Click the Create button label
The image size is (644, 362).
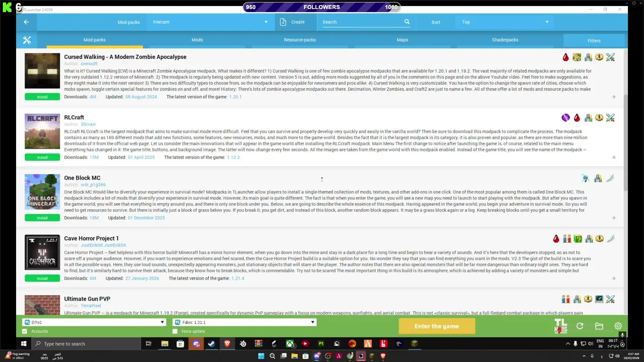point(298,22)
